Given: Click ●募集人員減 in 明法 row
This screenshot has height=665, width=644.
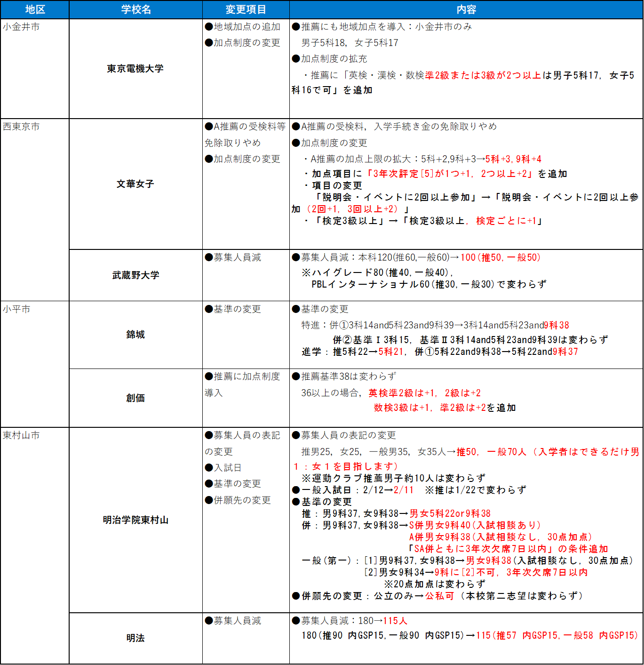Looking at the screenshot, I should (233, 621).
